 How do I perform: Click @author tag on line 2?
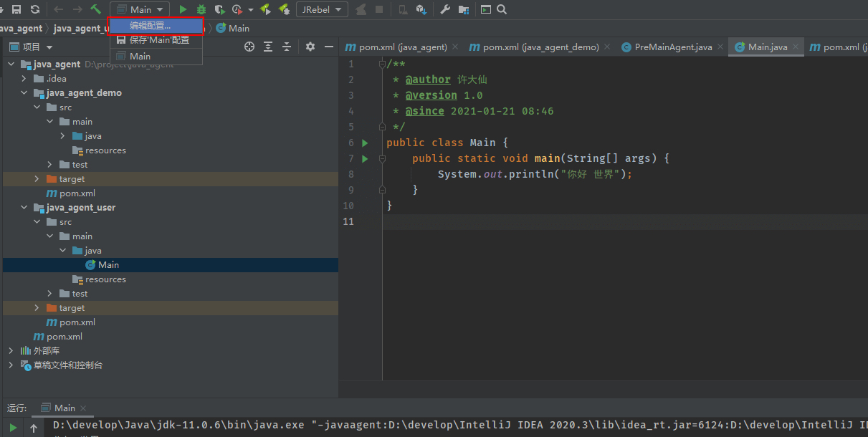(x=428, y=80)
